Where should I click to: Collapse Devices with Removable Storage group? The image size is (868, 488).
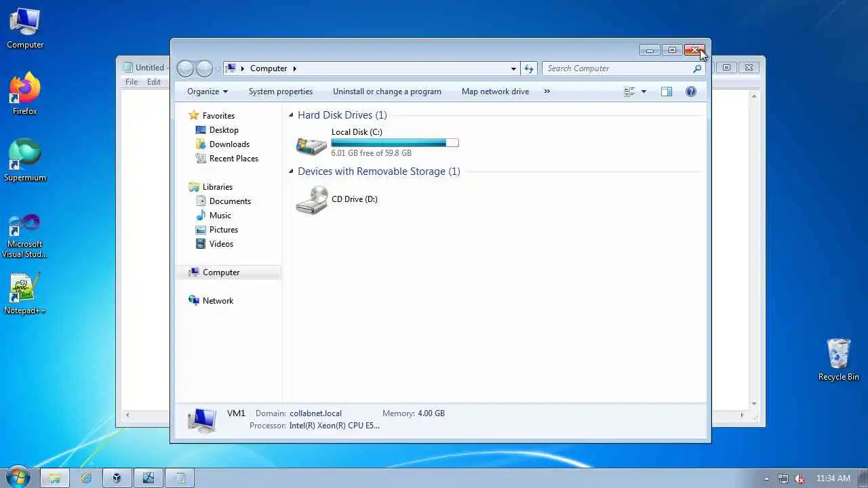(291, 171)
